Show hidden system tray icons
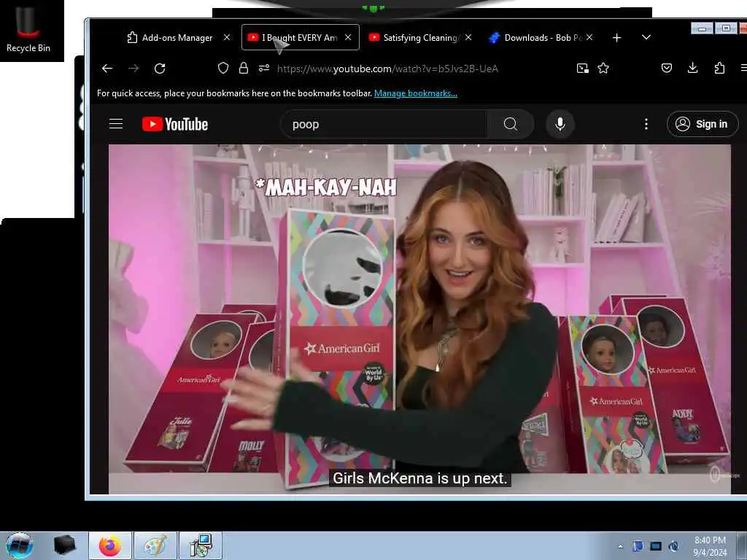The height and width of the screenshot is (560, 747). 620,546
